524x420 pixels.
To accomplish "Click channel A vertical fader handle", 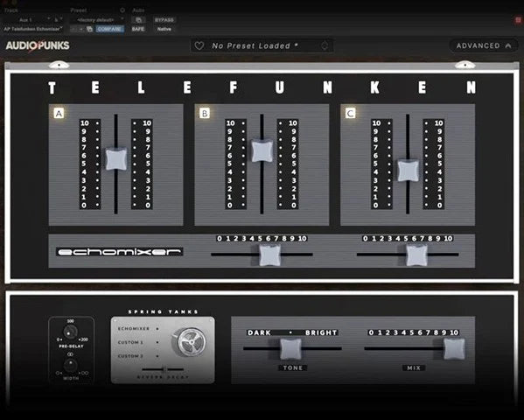I will (116, 159).
